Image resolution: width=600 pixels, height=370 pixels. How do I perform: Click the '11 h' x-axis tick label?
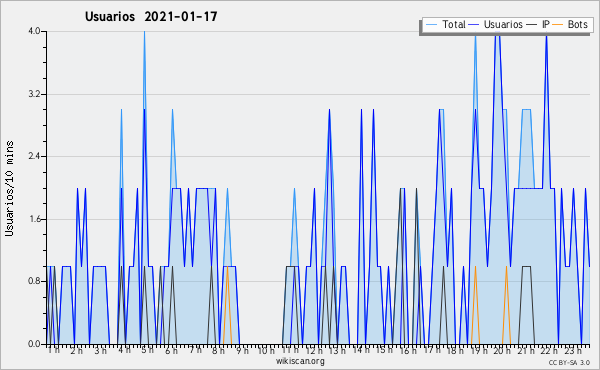click(290, 350)
